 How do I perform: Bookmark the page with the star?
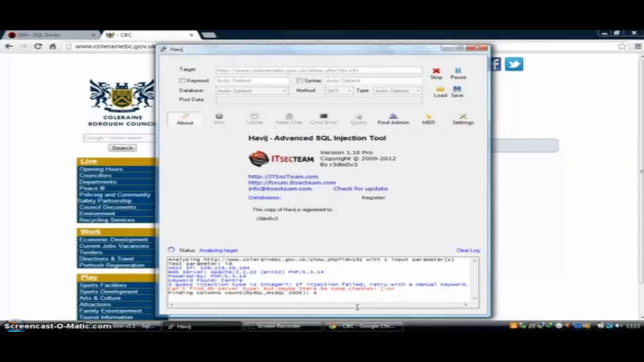point(622,46)
